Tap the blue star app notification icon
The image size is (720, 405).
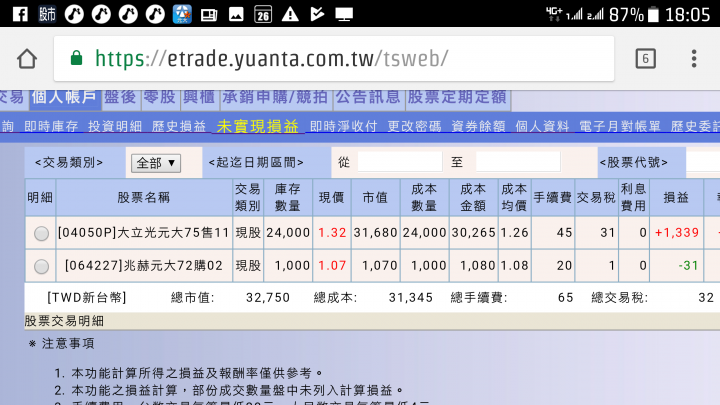182,14
